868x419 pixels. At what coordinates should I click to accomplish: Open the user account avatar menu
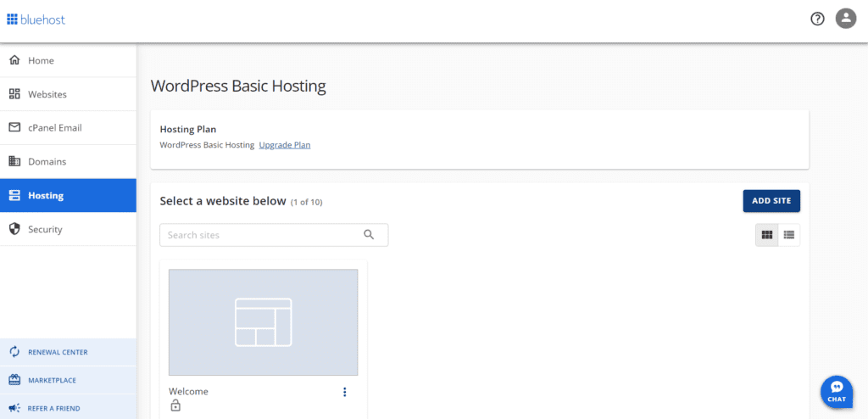click(846, 19)
